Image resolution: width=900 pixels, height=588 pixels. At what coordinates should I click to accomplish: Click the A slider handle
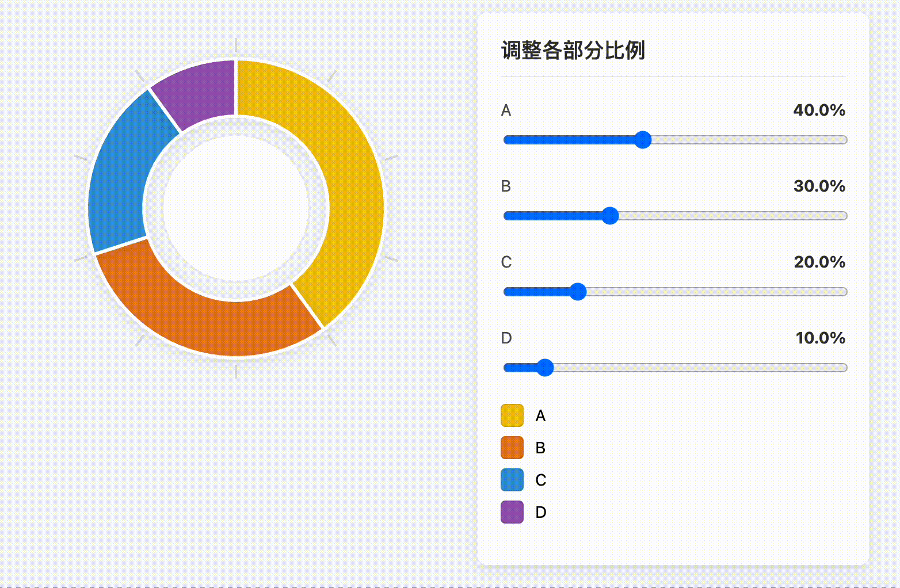click(642, 140)
